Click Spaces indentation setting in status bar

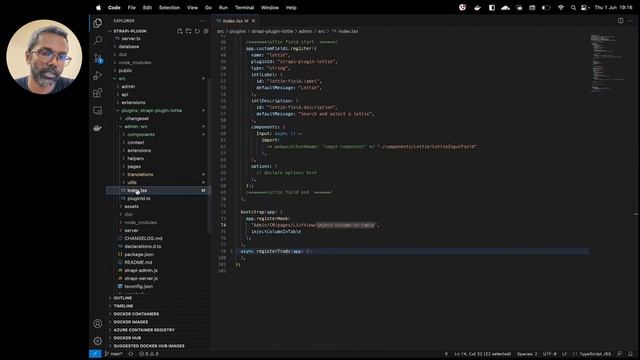pos(527,354)
